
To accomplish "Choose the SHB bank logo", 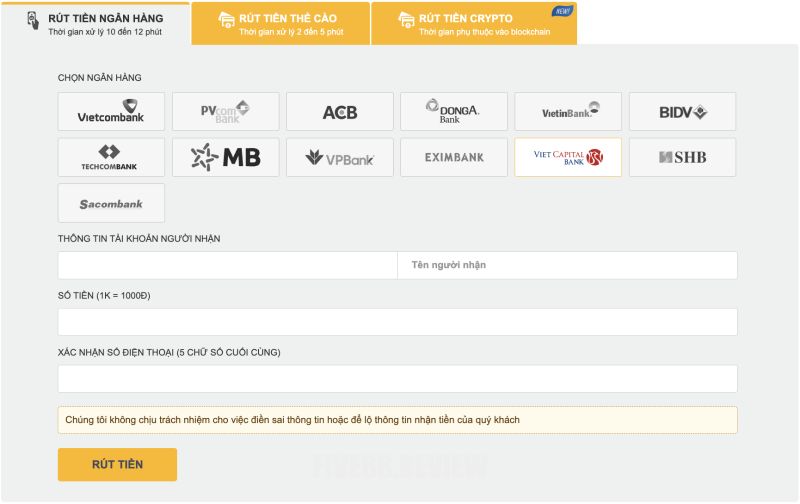I will click(x=682, y=157).
